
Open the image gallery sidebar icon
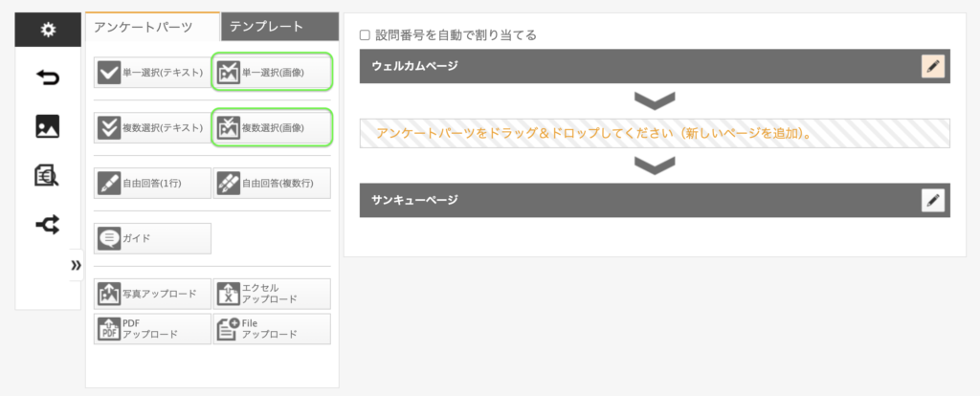coord(47,125)
